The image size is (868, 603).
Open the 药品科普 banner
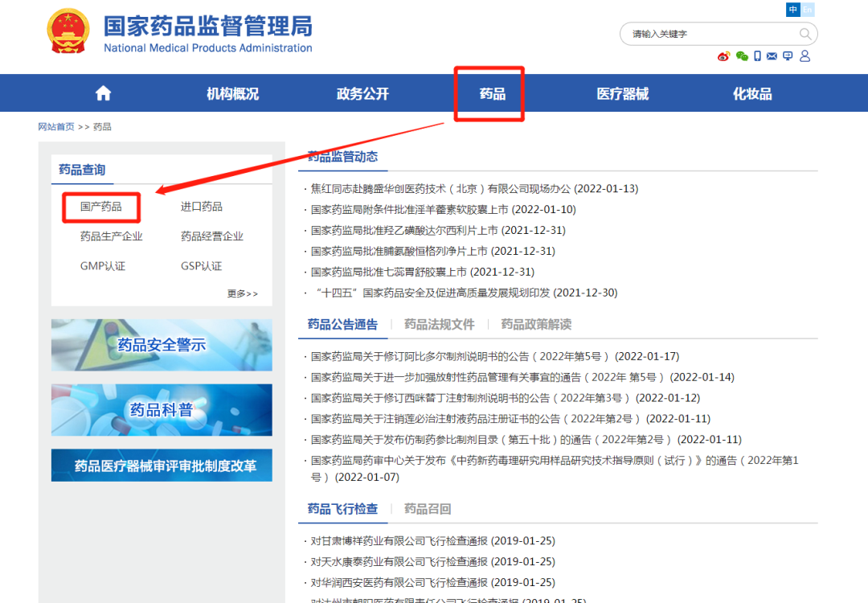coord(162,410)
